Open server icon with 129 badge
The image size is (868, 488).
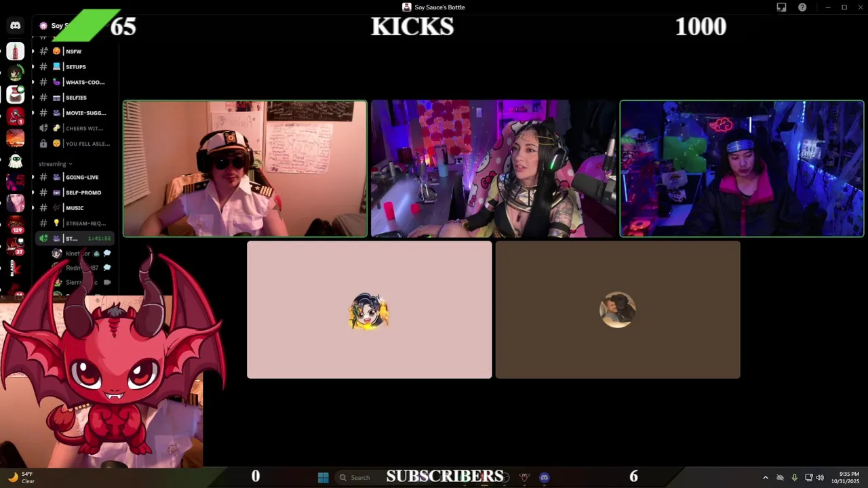15,225
